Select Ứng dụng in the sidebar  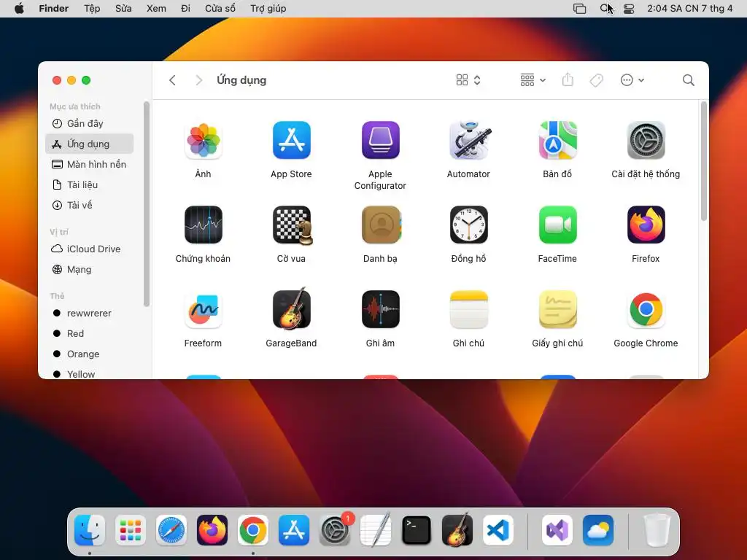(90, 144)
